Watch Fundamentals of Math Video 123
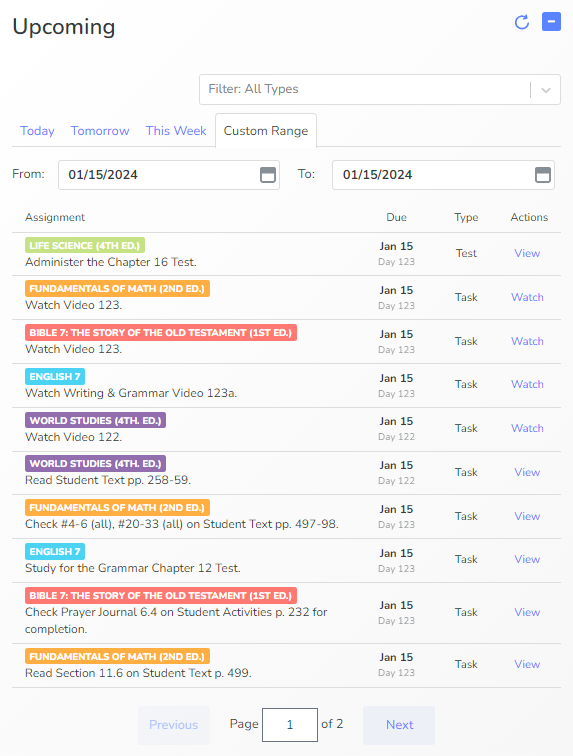Viewport: 573px width, 756px height. click(x=527, y=297)
